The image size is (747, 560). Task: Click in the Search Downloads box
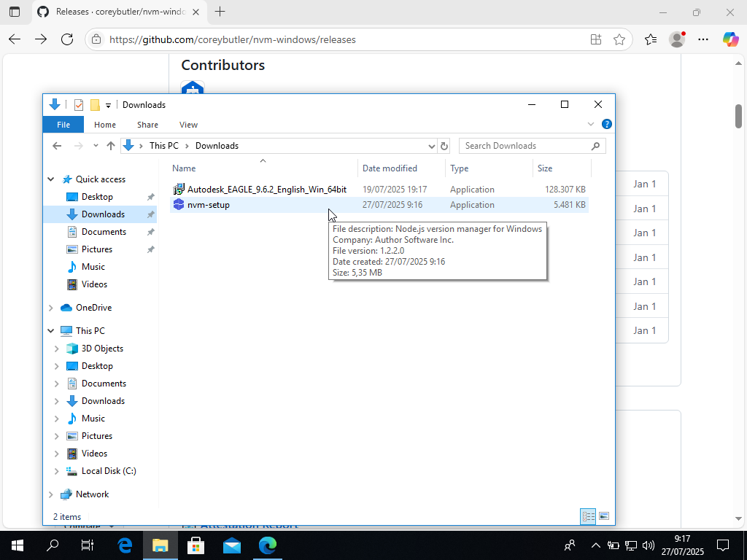tap(525, 146)
